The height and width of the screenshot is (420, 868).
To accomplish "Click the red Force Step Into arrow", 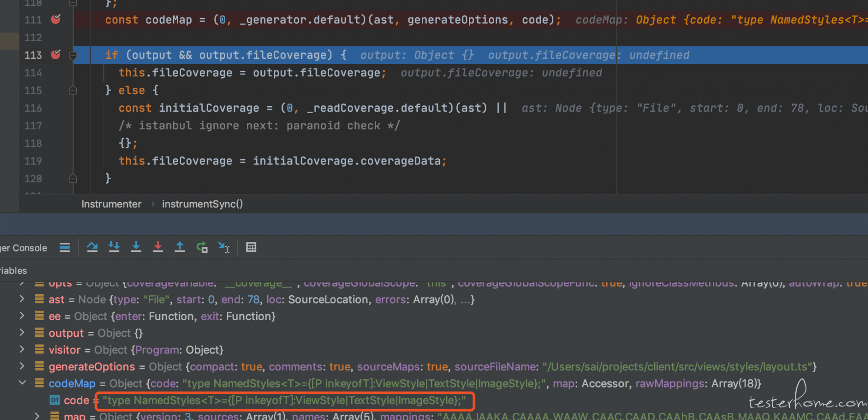I will coord(158,247).
